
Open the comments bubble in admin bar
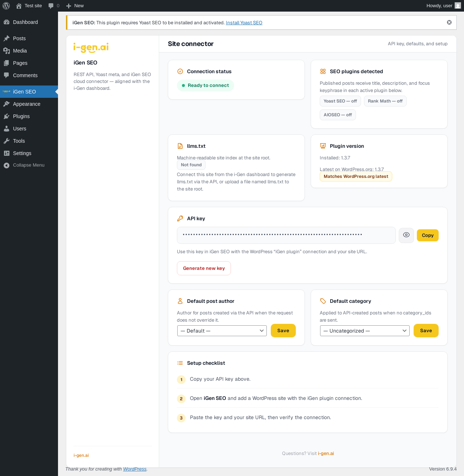pos(54,6)
